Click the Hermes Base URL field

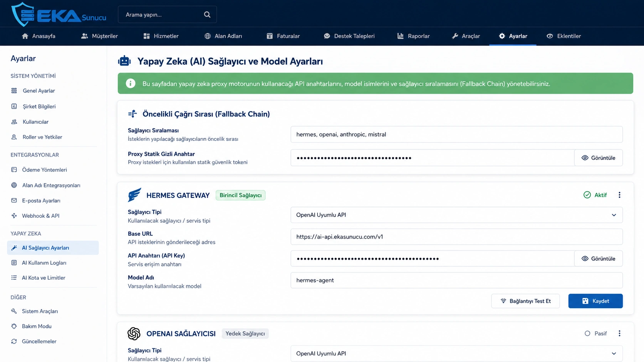[x=456, y=237]
